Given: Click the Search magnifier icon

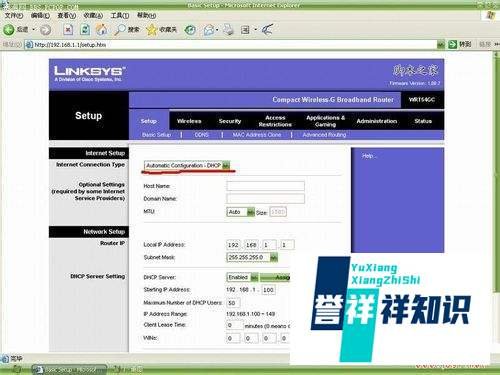Looking at the screenshot, I should pos(119,30).
